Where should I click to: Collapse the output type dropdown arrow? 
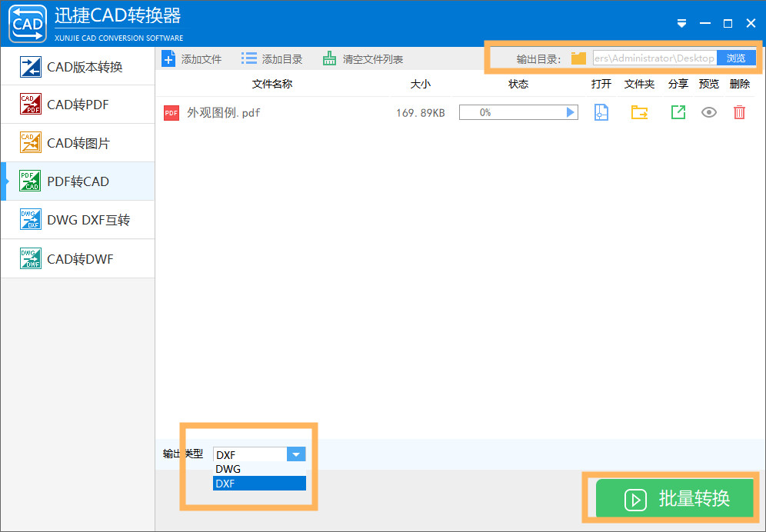tap(296, 454)
